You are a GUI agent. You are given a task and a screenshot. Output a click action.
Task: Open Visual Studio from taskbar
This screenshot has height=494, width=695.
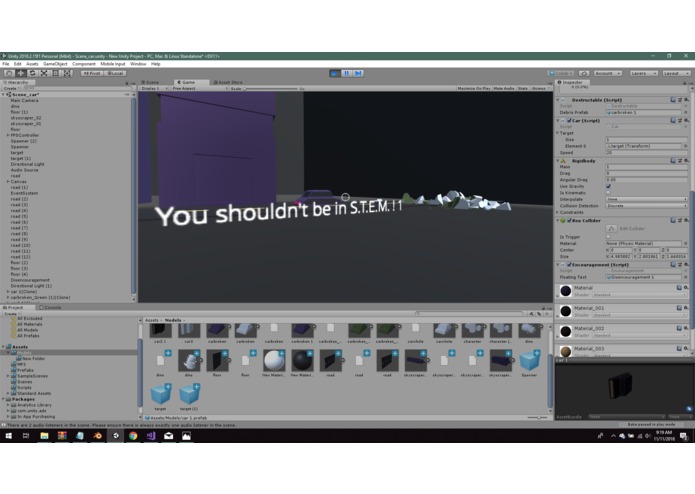[x=151, y=436]
